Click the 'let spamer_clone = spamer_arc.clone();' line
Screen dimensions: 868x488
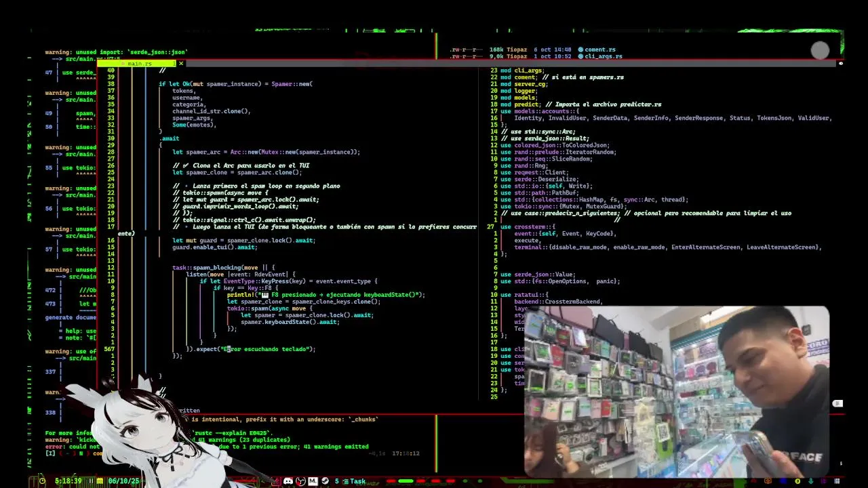click(x=237, y=172)
